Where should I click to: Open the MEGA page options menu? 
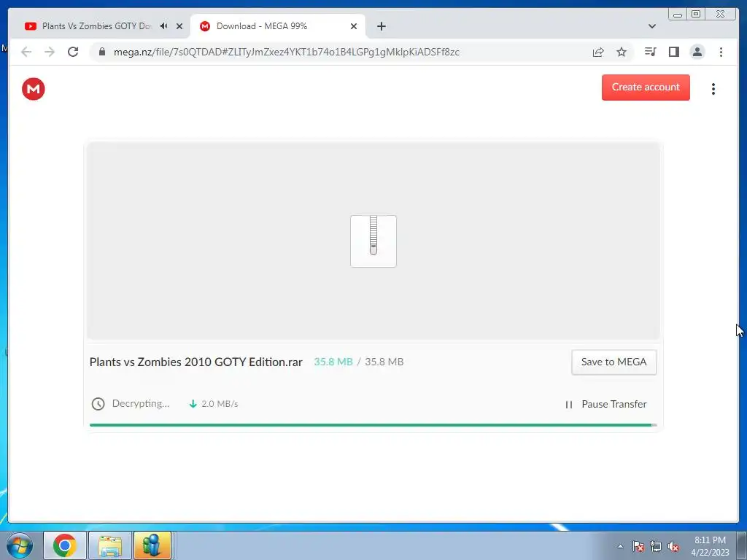click(x=713, y=89)
